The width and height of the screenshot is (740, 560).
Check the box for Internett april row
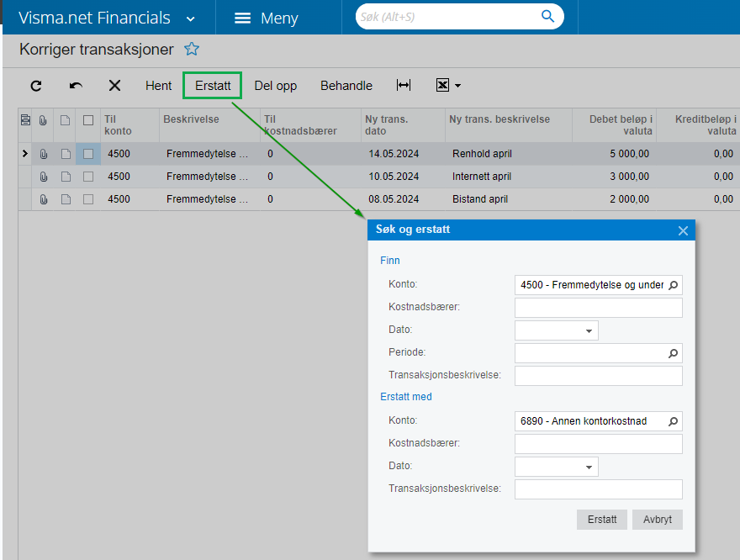(88, 177)
